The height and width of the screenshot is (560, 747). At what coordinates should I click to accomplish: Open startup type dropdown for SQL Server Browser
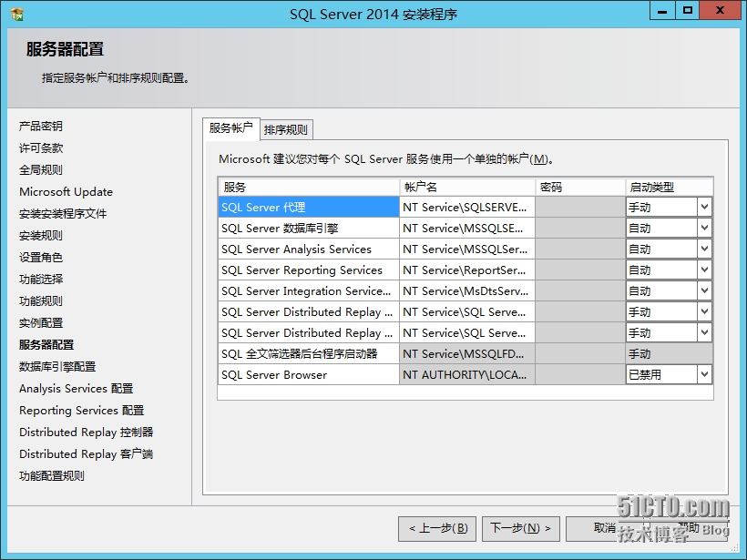pyautogui.click(x=704, y=375)
